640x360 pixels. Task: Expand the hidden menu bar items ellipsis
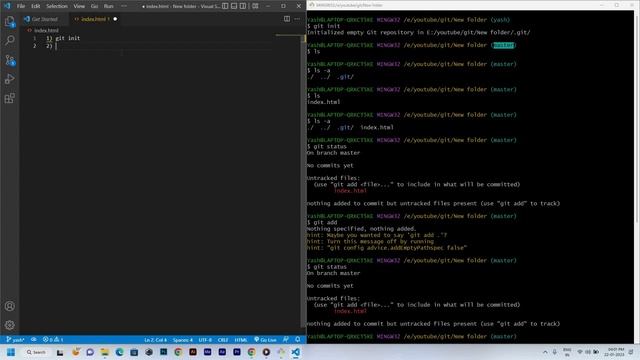pos(124,6)
